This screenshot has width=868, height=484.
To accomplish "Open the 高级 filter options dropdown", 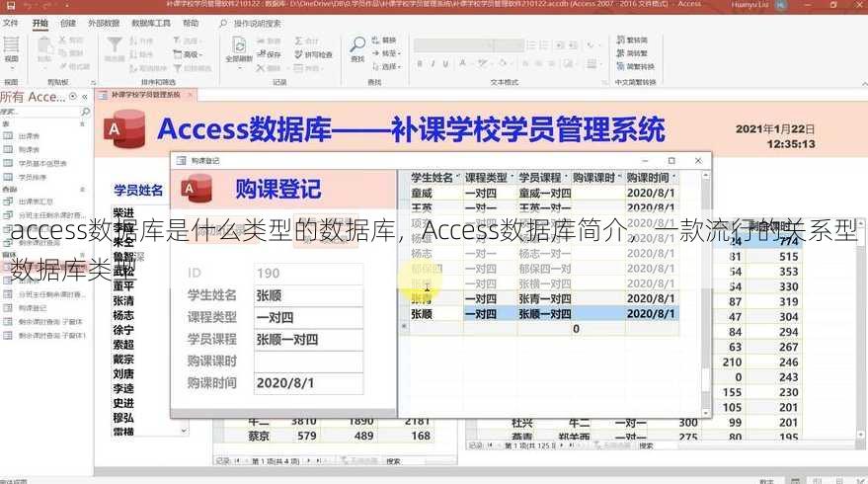I will 188,55.
